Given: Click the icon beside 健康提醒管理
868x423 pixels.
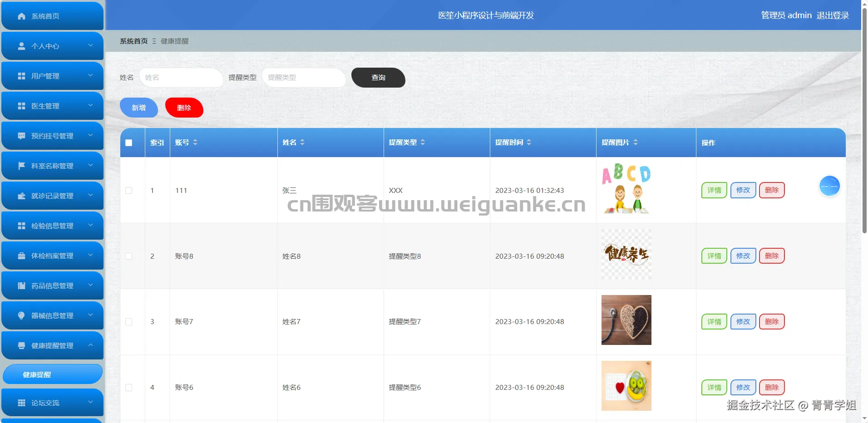Looking at the screenshot, I should [x=21, y=346].
